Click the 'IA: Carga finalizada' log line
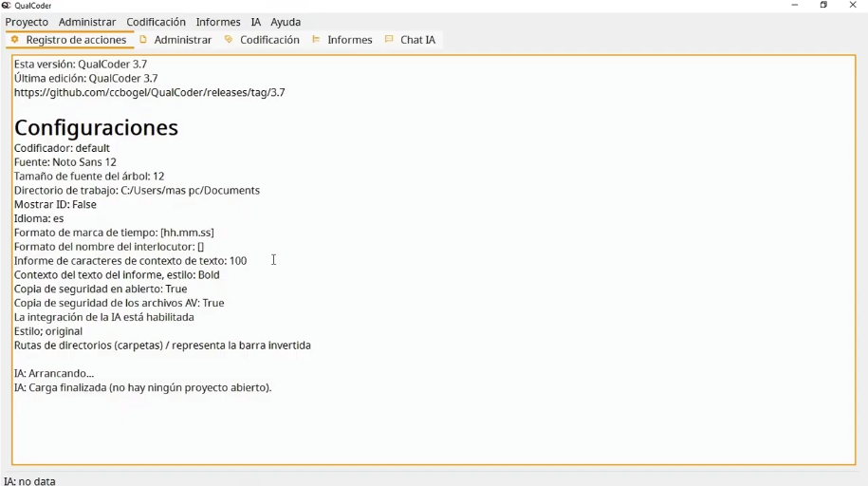This screenshot has height=486, width=868. click(143, 388)
